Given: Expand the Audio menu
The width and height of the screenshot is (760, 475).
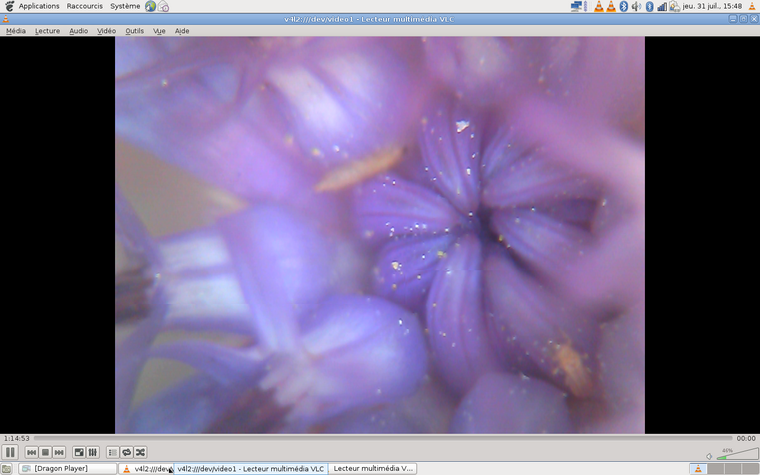Looking at the screenshot, I should (78, 31).
